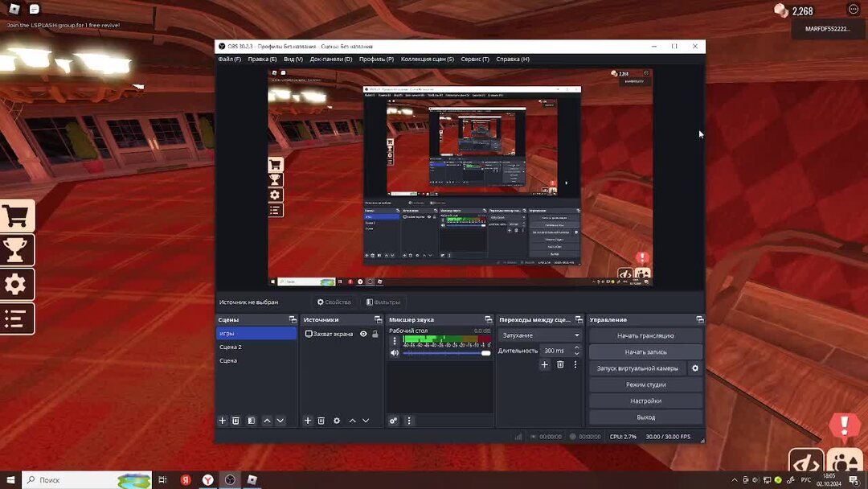Move source up in Источники panel
868x489 pixels.
[352, 421]
